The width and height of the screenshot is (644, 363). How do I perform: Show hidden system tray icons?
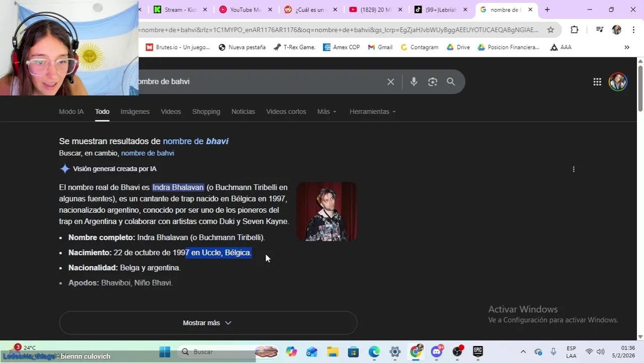(523, 352)
